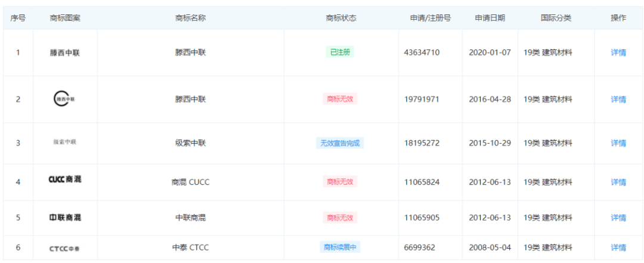The width and height of the screenshot is (644, 263).
Task: Click the 无效宣告完成 status badge
Action: pos(340,143)
